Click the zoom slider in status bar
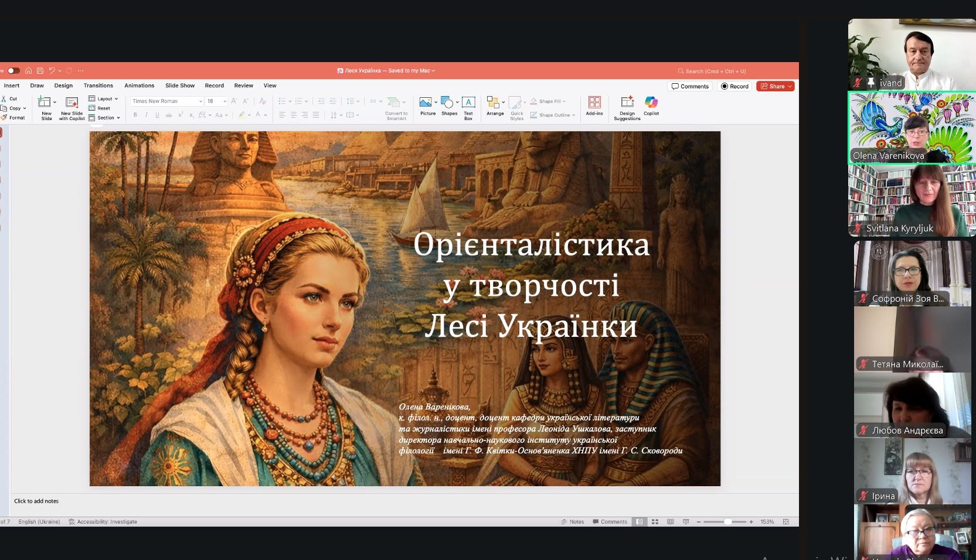 tap(725, 521)
